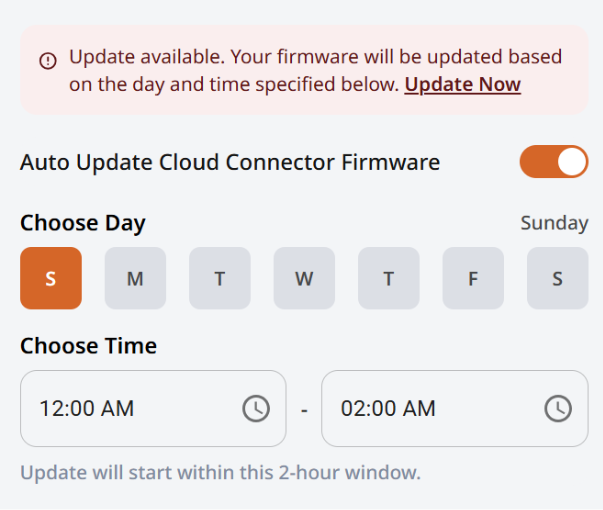Choose Thursday as the update day
The width and height of the screenshot is (603, 510).
coord(388,278)
